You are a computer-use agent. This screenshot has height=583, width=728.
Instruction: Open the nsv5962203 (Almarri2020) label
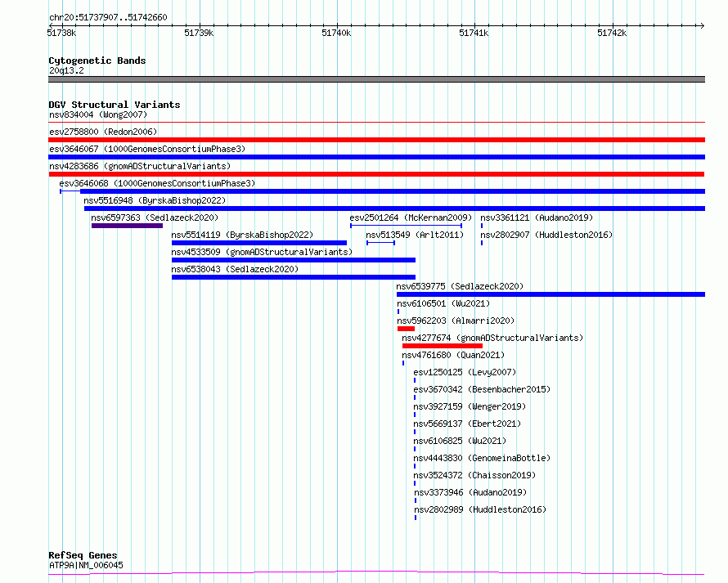click(456, 321)
